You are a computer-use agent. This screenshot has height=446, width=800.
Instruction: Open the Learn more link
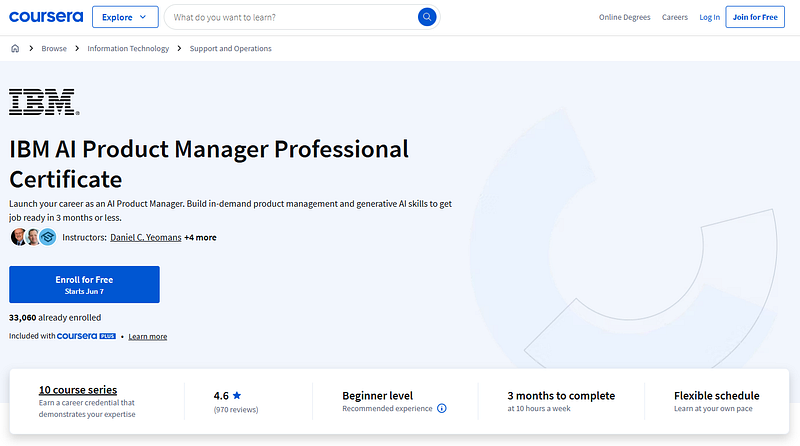click(147, 336)
